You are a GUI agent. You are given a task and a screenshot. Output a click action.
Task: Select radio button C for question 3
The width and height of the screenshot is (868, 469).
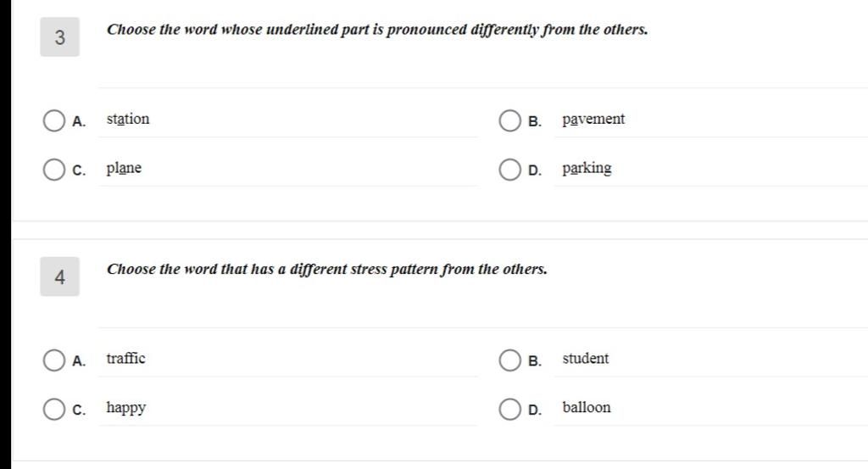53,170
